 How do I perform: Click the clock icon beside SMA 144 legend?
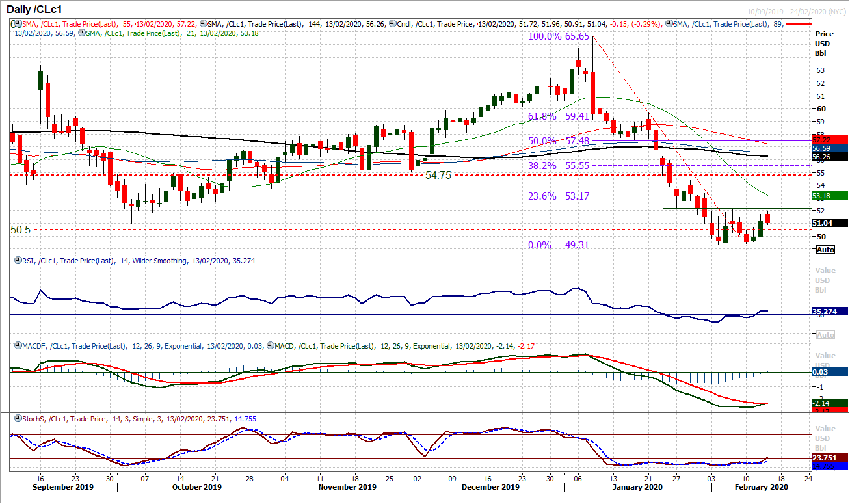[204, 23]
